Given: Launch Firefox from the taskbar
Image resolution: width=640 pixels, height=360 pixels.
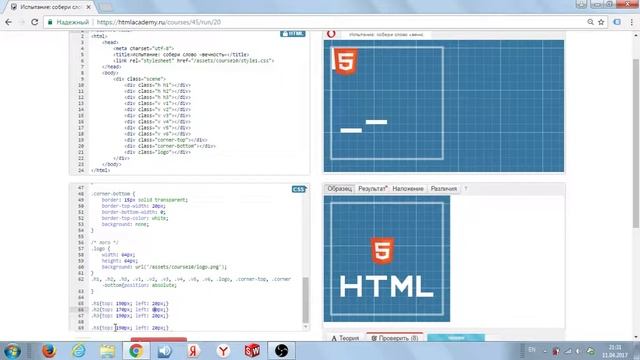Looking at the screenshot, I should [x=49, y=351].
